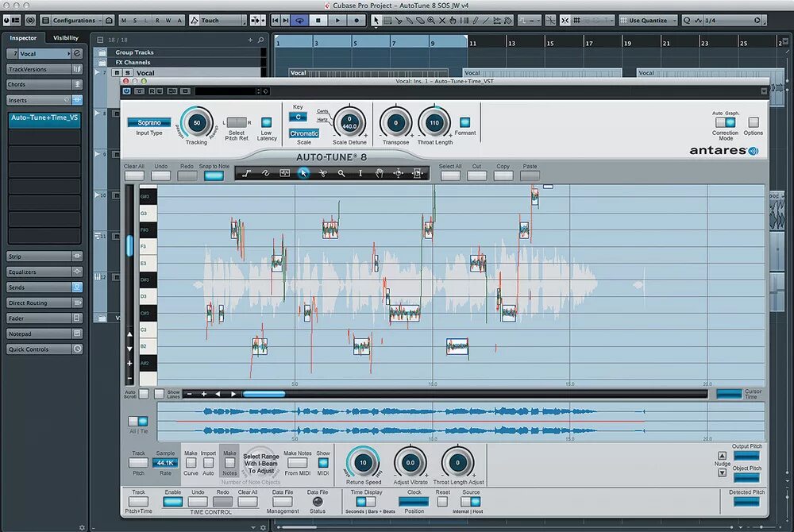Toggle the Low Latency button
This screenshot has height=532, width=794.
click(x=266, y=122)
